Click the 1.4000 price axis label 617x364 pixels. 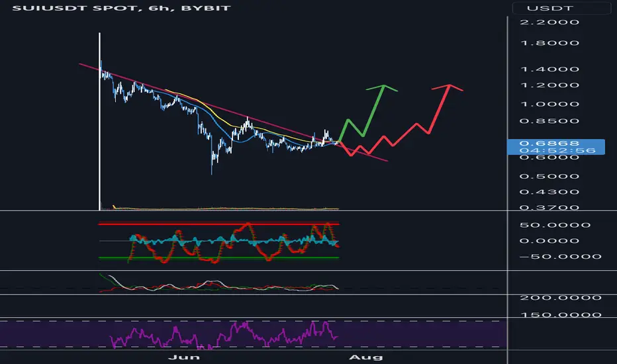click(x=549, y=69)
